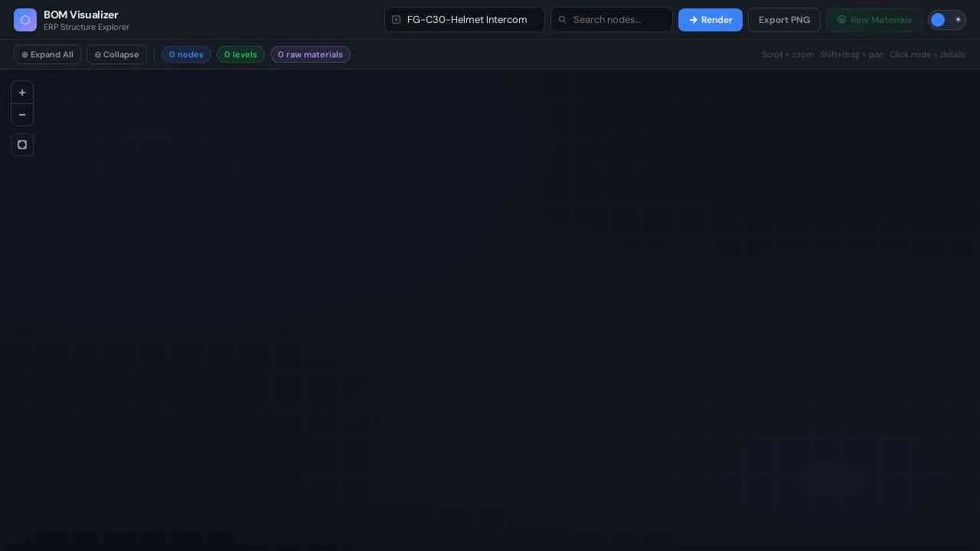Expand All nodes in the tree
Viewport: 980px width, 551px height.
tap(47, 54)
